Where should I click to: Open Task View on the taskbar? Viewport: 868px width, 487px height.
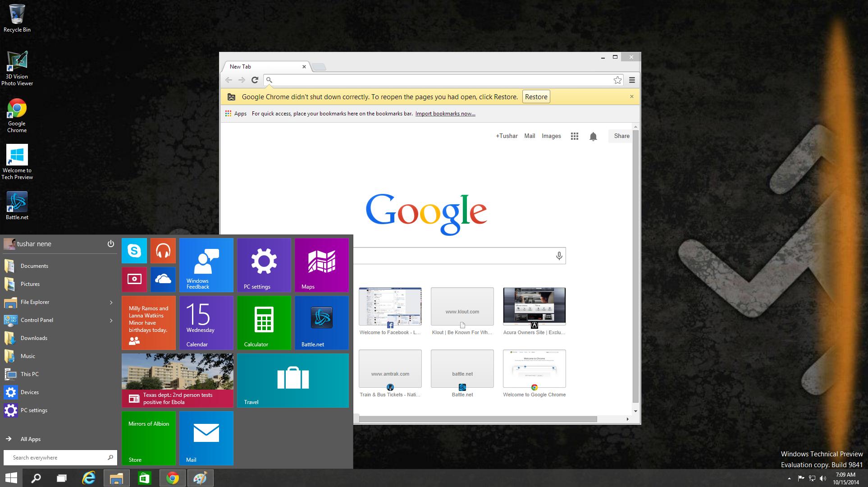[62, 478]
